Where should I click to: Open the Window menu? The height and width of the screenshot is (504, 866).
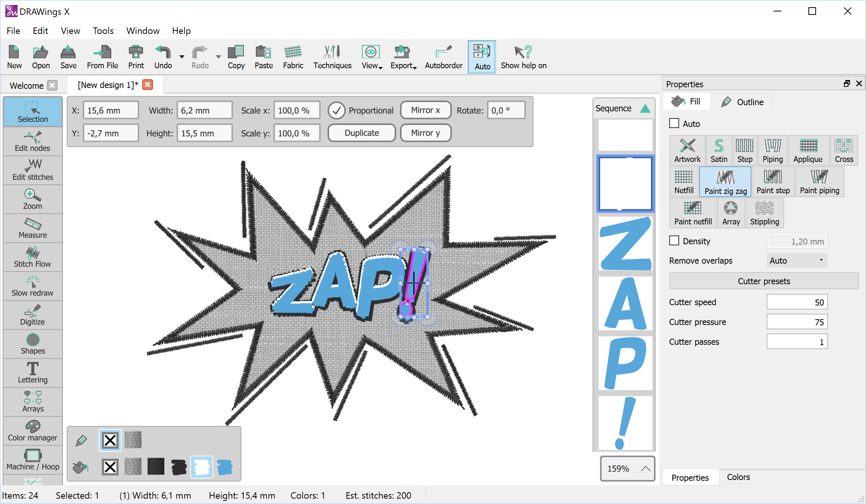143,31
